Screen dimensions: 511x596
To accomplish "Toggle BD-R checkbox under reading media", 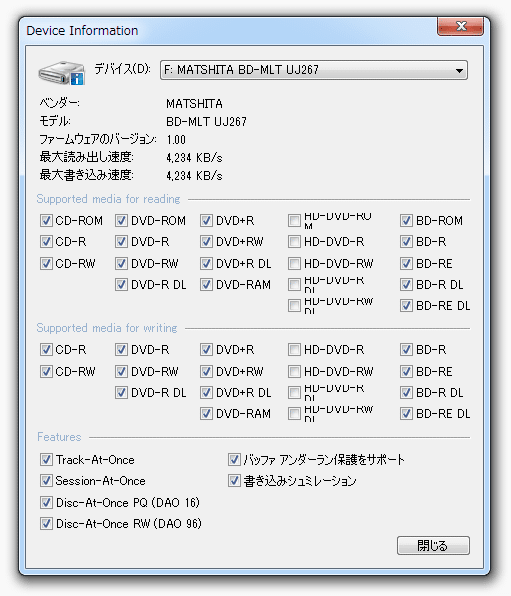I will (406, 241).
